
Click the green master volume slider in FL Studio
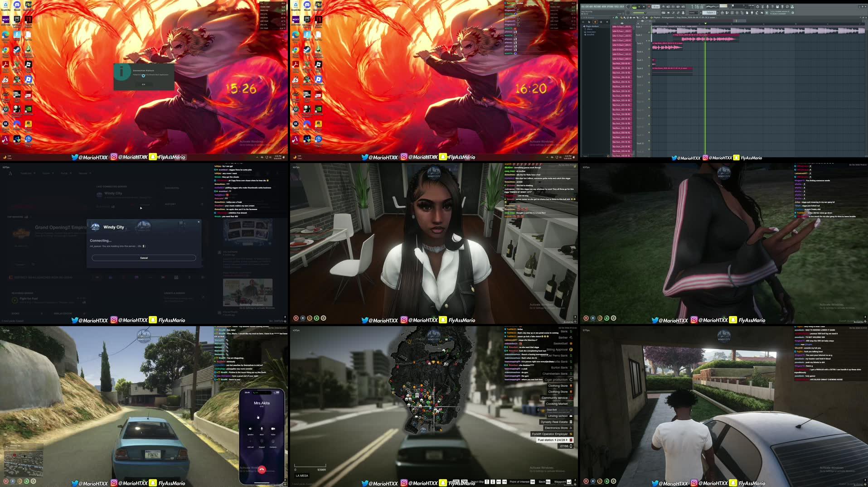640,13
